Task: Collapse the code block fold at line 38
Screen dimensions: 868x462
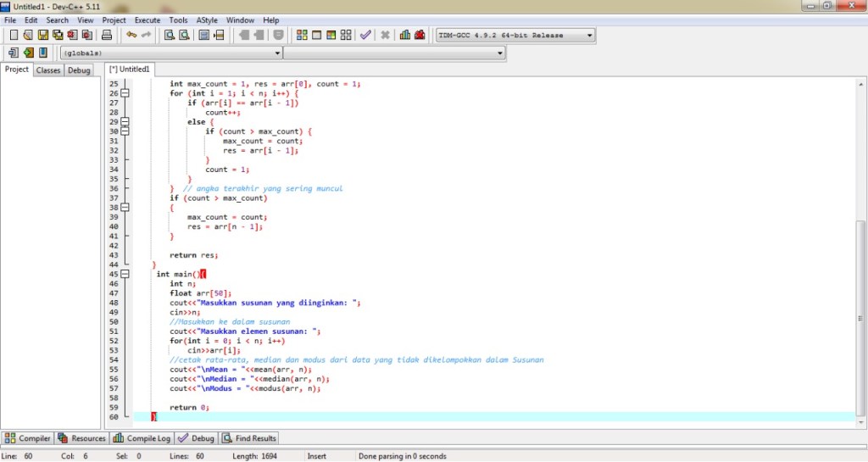Action: pos(125,207)
